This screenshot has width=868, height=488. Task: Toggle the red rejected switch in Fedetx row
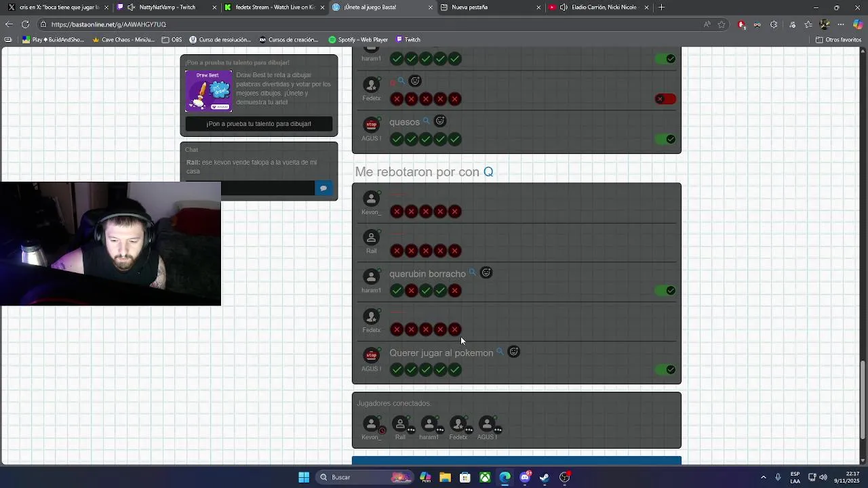[665, 99]
